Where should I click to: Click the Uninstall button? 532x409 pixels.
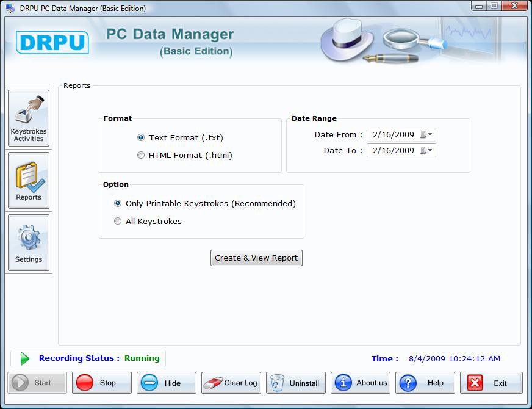click(296, 383)
